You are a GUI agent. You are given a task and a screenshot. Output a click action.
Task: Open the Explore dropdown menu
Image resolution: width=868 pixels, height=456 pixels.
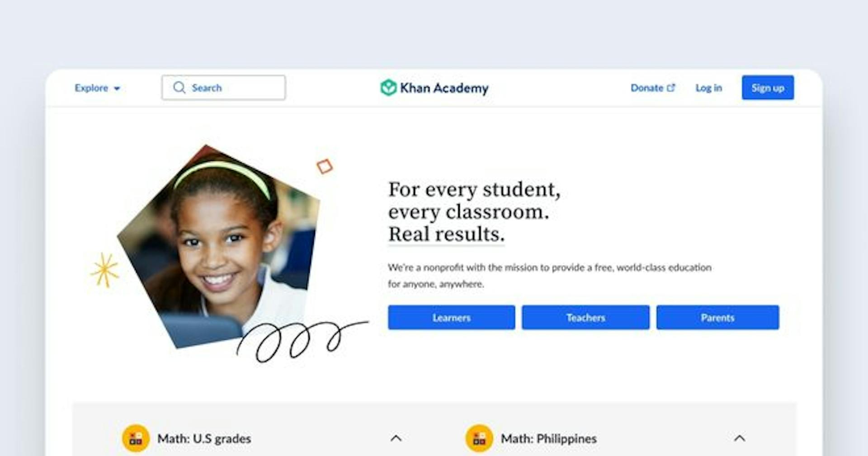[x=97, y=88]
